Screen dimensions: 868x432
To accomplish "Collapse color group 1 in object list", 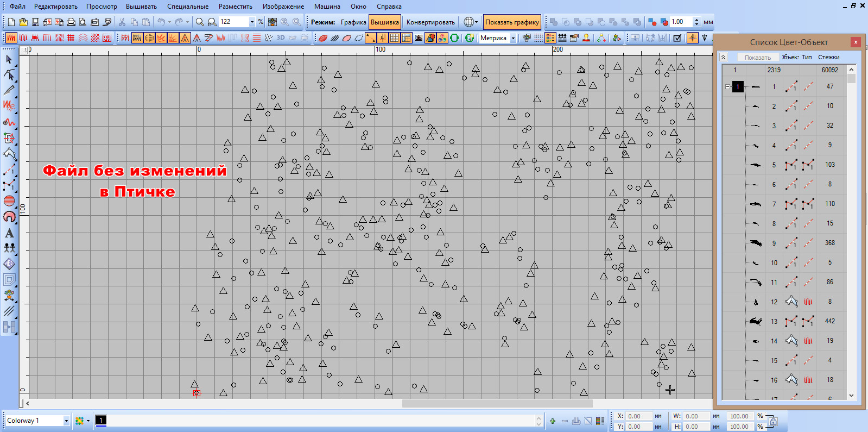I will pyautogui.click(x=728, y=86).
